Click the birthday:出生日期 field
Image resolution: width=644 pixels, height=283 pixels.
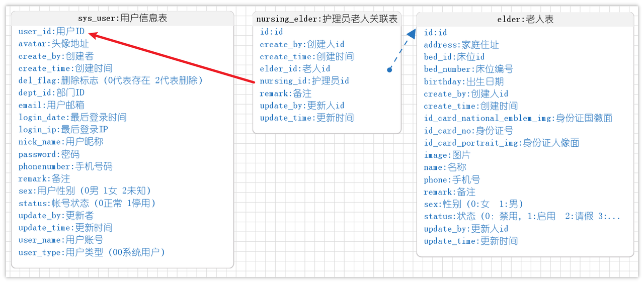pos(463,81)
